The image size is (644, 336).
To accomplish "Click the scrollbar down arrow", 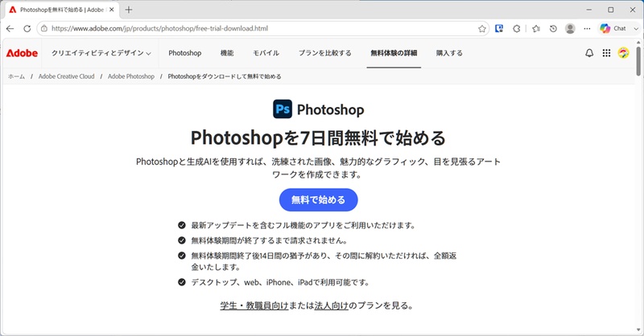I will 638,330.
